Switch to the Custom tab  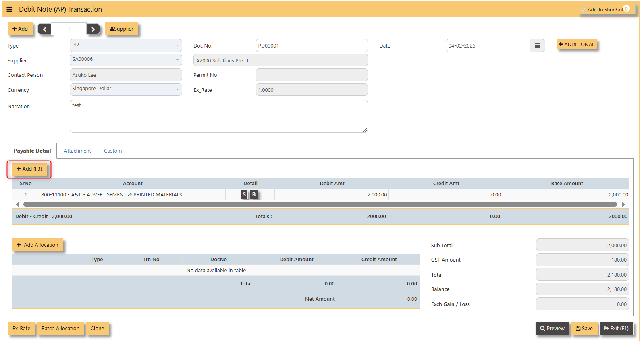click(x=113, y=151)
